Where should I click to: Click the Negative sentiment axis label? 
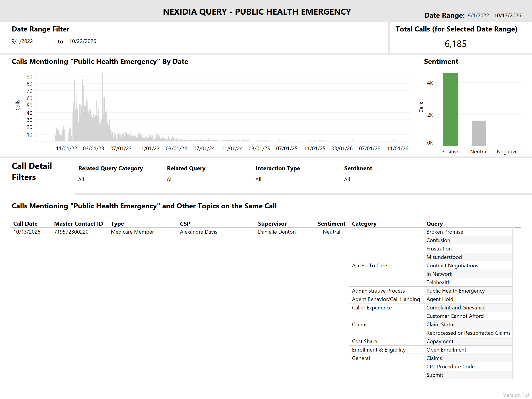coord(507,152)
